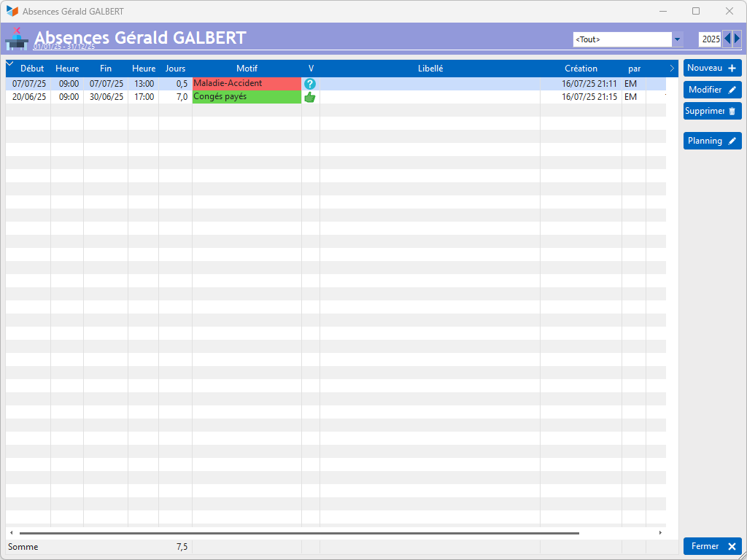Image resolution: width=747 pixels, height=560 pixels.
Task: Click the Modifier button
Action: pyautogui.click(x=712, y=90)
